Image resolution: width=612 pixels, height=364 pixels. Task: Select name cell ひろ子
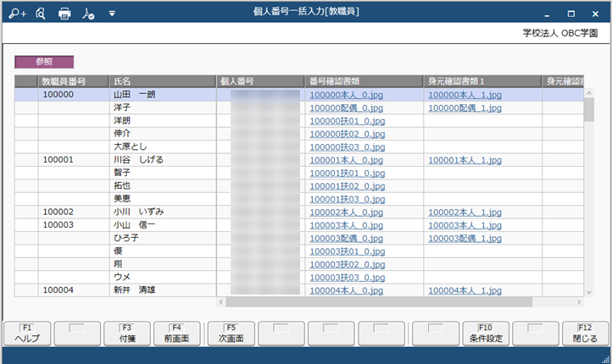(163, 238)
